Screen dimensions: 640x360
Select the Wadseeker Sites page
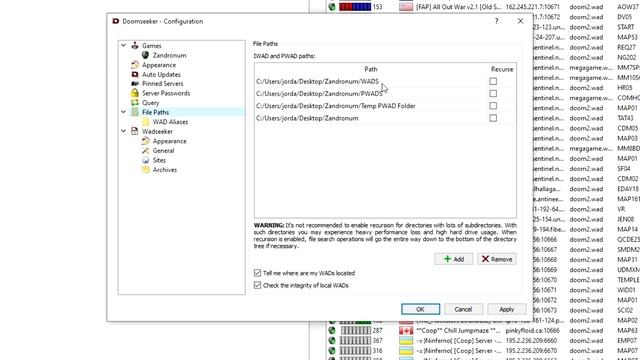pyautogui.click(x=159, y=160)
